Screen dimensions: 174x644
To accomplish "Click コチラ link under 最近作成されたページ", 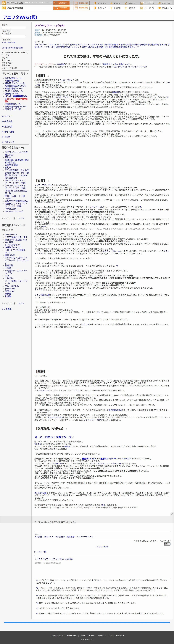I will 21,219.
